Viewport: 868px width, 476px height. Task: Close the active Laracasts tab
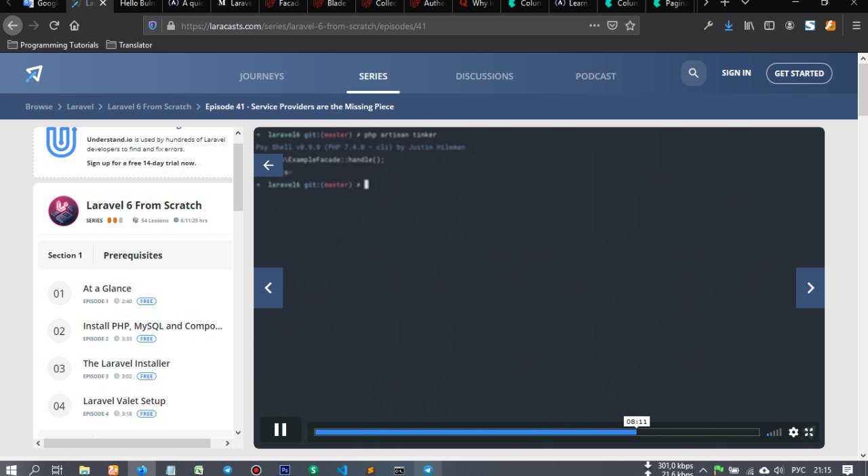[103, 3]
